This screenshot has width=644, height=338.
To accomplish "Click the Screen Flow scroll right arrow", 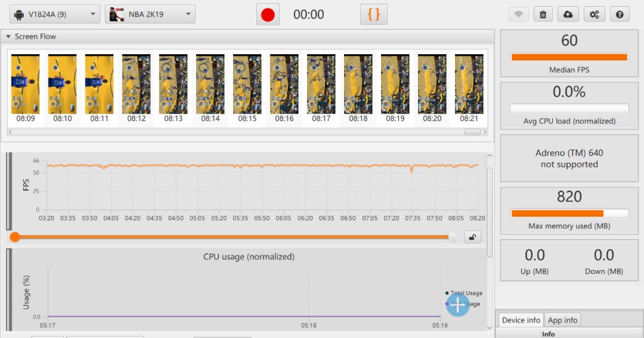I will 485,132.
